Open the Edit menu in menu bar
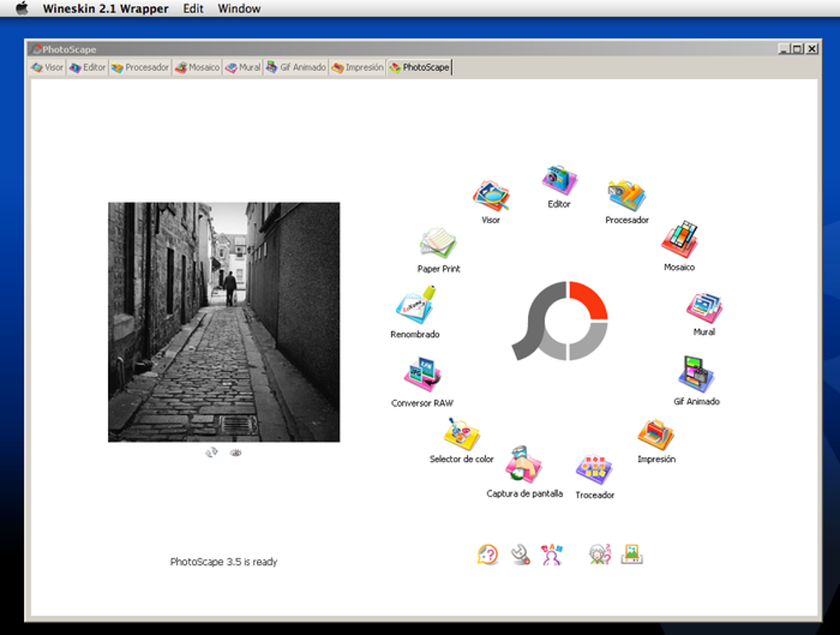 pyautogui.click(x=193, y=8)
